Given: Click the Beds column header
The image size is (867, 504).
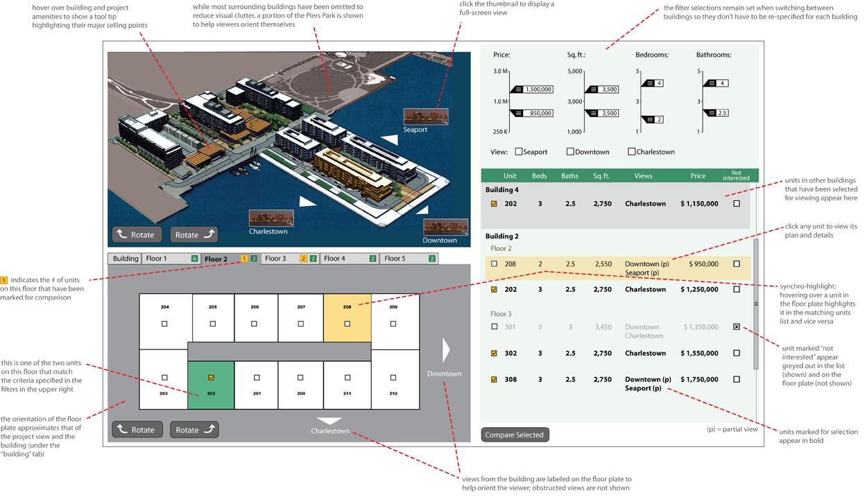Looking at the screenshot, I should 540,176.
